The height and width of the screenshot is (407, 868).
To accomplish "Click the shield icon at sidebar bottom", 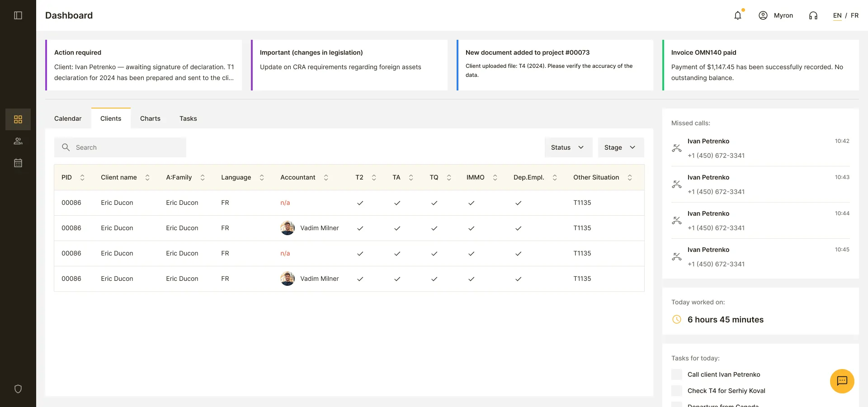I will tap(18, 389).
